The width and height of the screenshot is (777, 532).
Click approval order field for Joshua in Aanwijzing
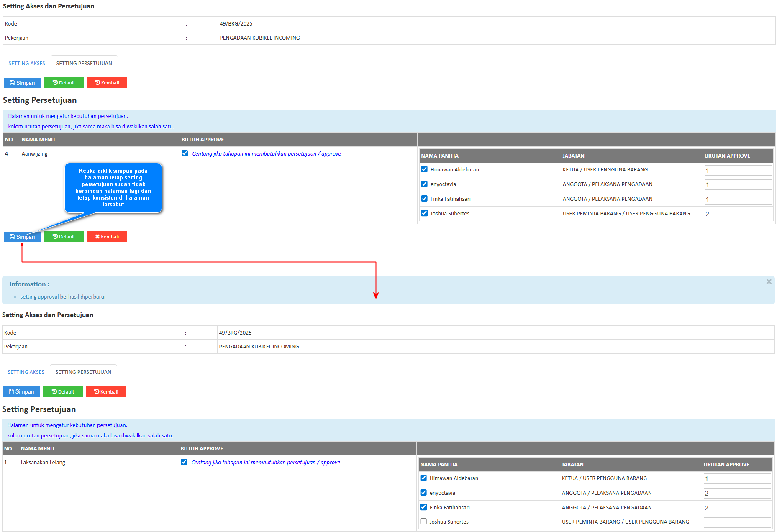coord(738,214)
